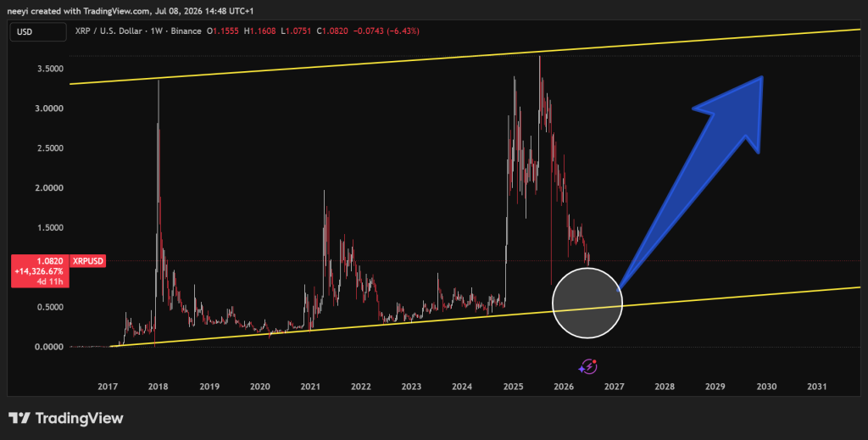The height and width of the screenshot is (440, 868).
Task: Click the 3.0000 price axis label
Action: pyautogui.click(x=50, y=109)
